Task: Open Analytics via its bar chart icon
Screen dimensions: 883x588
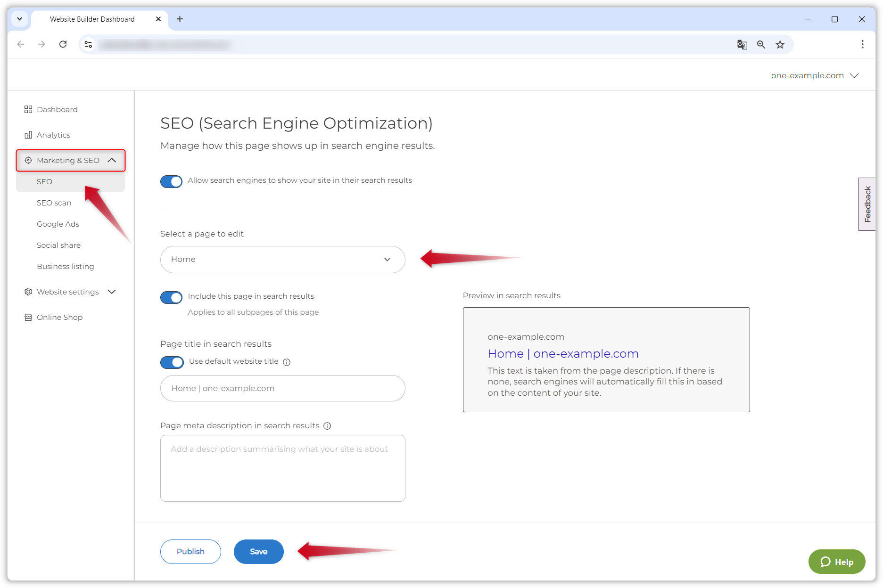Action: pyautogui.click(x=28, y=135)
